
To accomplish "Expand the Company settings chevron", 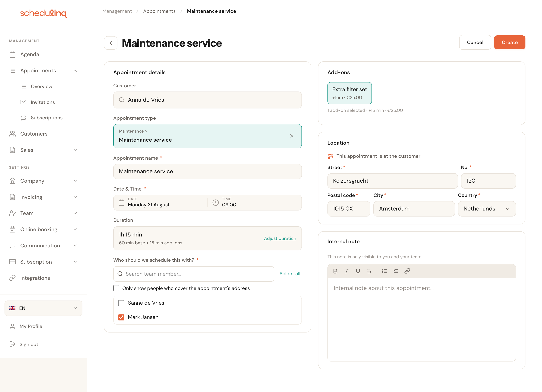I will click(x=75, y=181).
